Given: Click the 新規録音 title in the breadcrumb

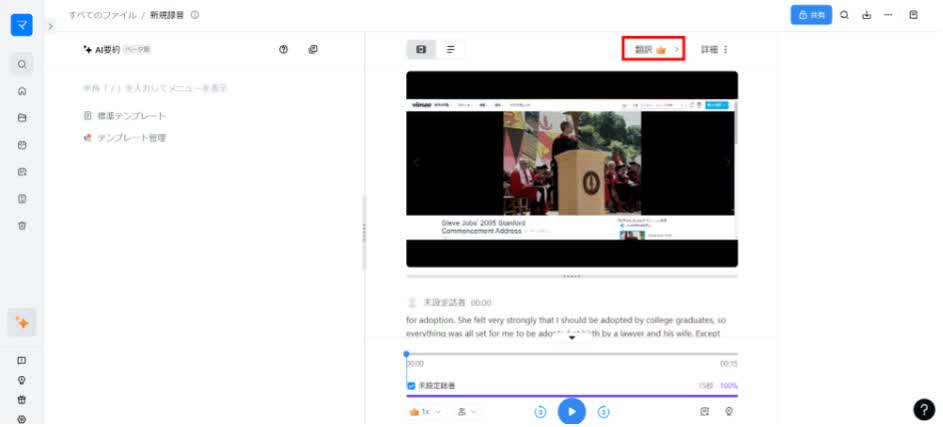Looking at the screenshot, I should coord(167,15).
